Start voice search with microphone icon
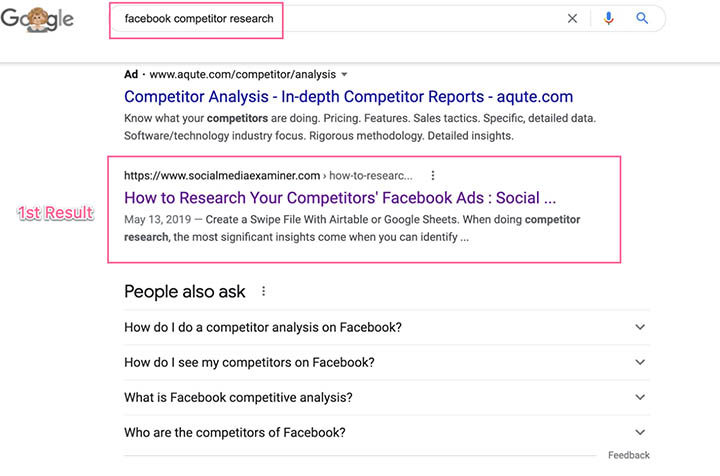 609,18
